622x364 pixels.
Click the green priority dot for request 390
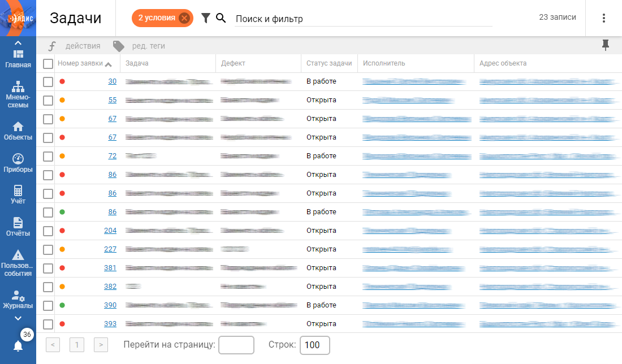click(x=62, y=305)
